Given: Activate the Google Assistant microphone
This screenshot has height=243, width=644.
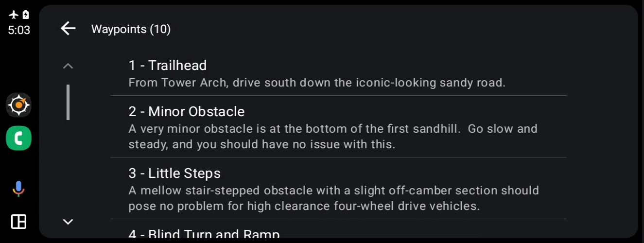Looking at the screenshot, I should [18, 188].
